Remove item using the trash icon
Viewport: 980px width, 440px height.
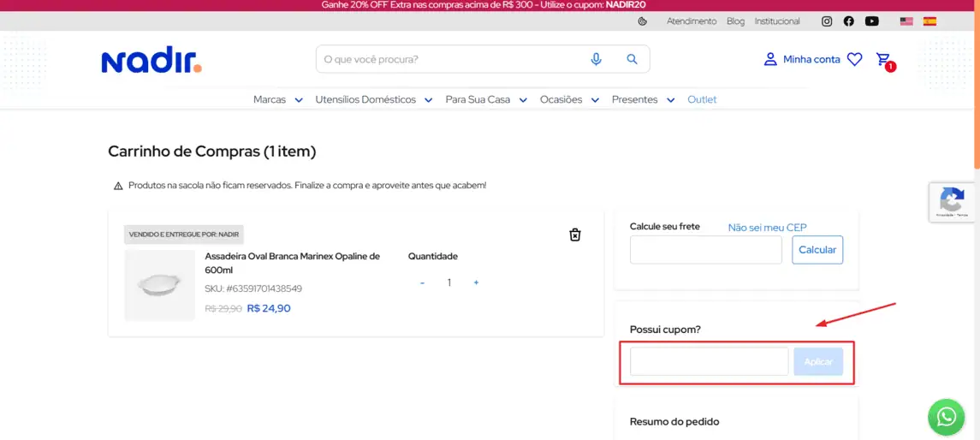tap(575, 235)
